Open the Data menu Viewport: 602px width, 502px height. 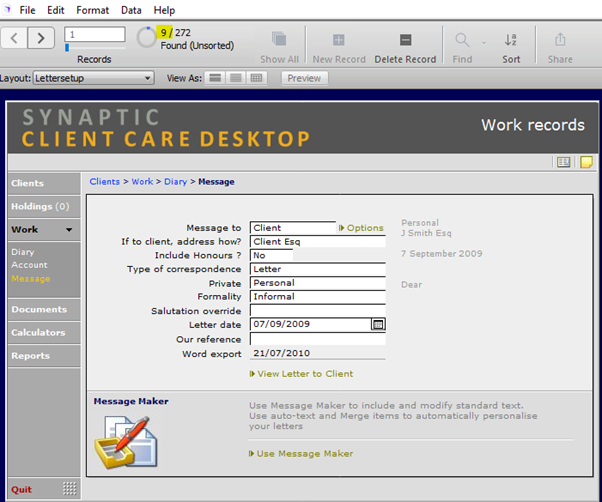click(x=131, y=10)
